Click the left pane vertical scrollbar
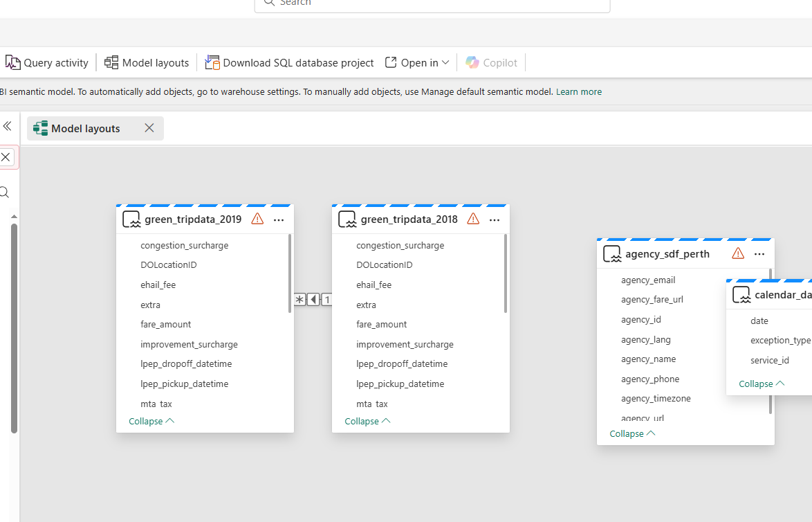812x522 pixels. [x=14, y=328]
